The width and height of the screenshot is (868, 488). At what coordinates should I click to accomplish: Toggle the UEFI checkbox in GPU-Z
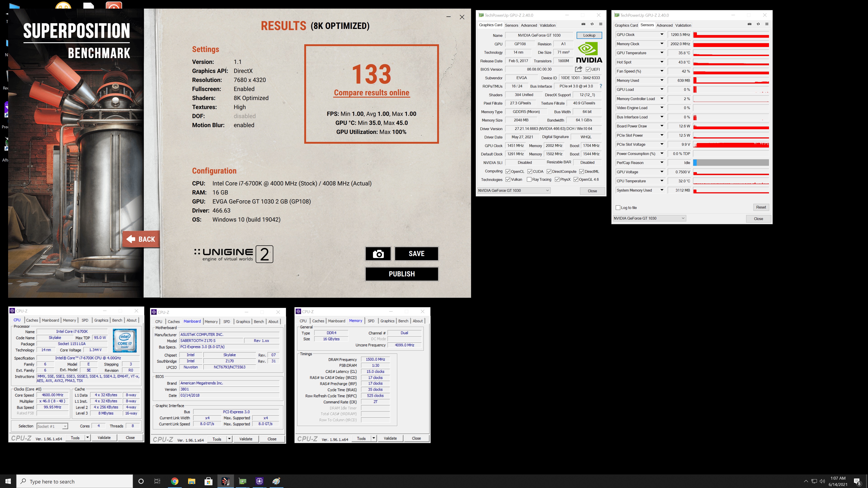[x=588, y=69]
